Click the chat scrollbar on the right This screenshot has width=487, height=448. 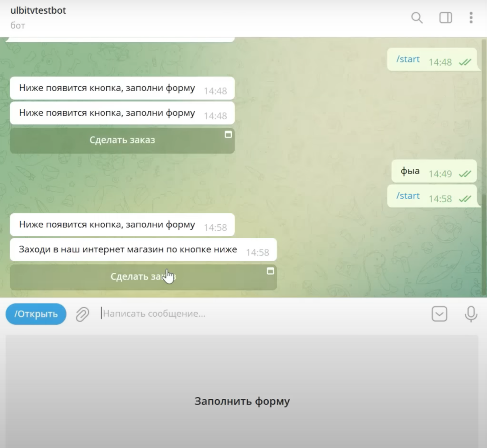click(x=484, y=245)
